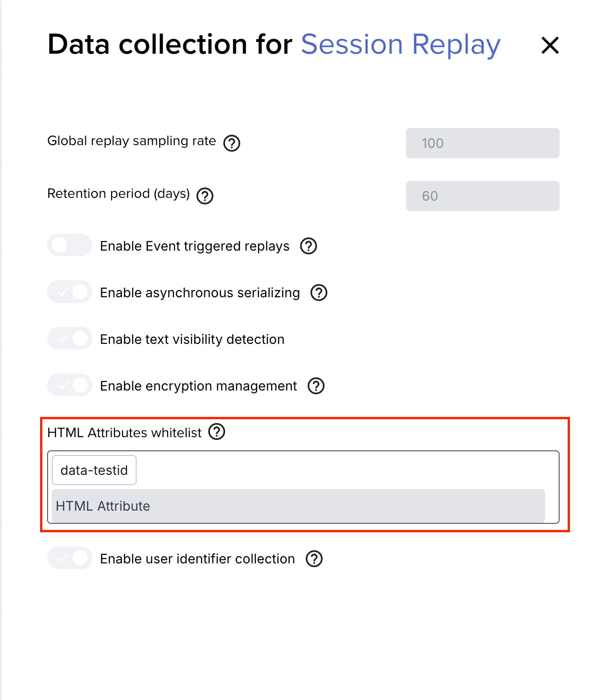Image resolution: width=602 pixels, height=700 pixels.
Task: Show help for Event triggered replays
Action: point(309,246)
